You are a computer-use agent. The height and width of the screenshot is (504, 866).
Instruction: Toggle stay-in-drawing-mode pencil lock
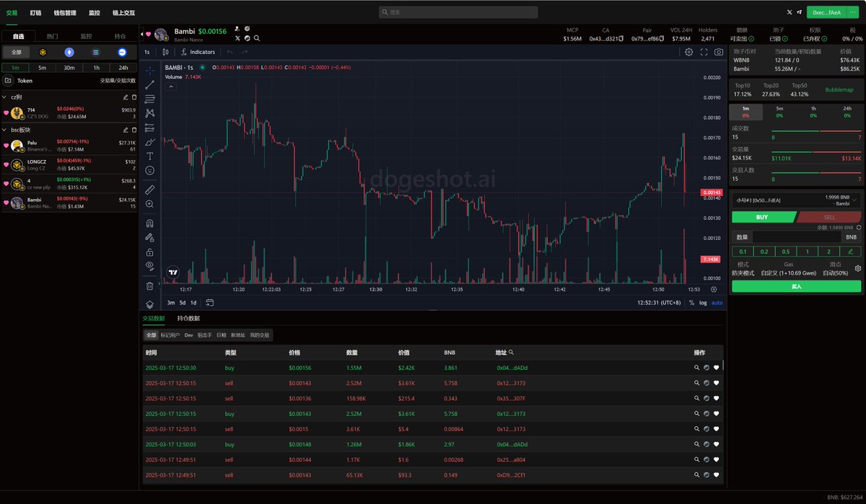149,237
